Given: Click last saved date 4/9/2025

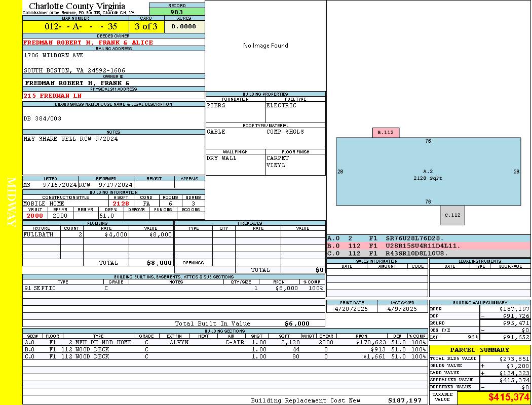Looking at the screenshot, I should point(402,309).
